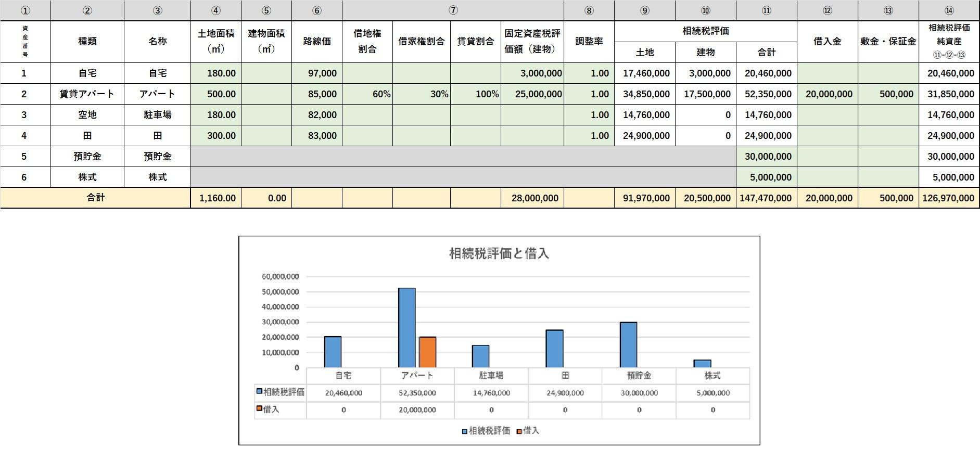Select the orange 借入 bar for アパート
The width and height of the screenshot is (980, 461).
click(428, 352)
